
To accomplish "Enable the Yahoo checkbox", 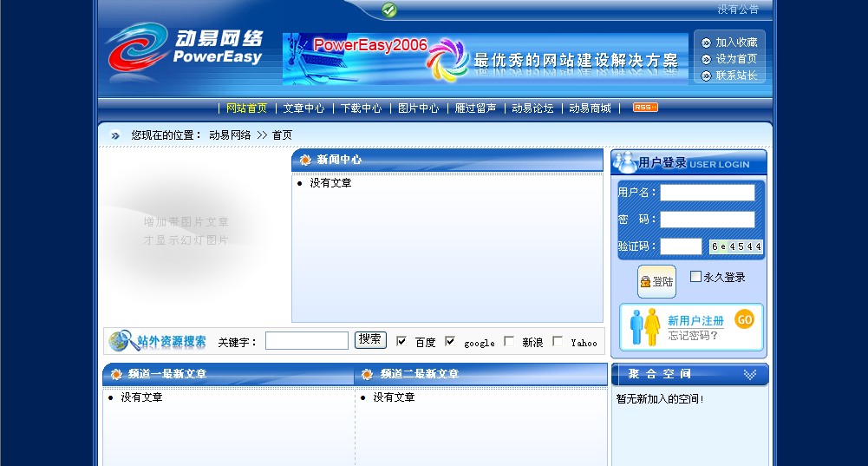I will click(558, 341).
